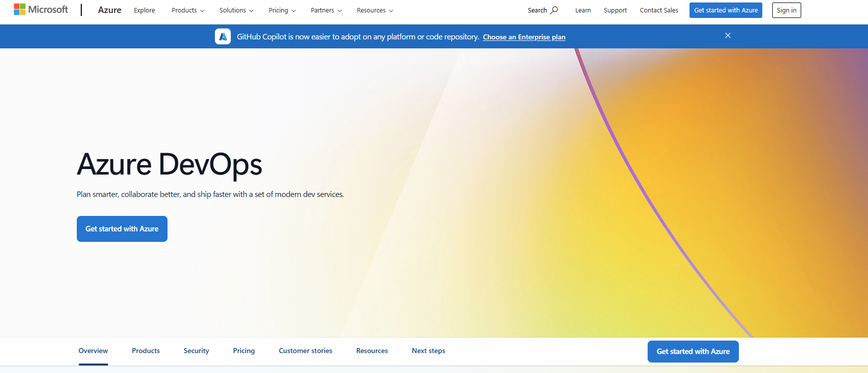Click the search magnifier icon
Image resolution: width=868 pixels, height=373 pixels.
click(554, 10)
